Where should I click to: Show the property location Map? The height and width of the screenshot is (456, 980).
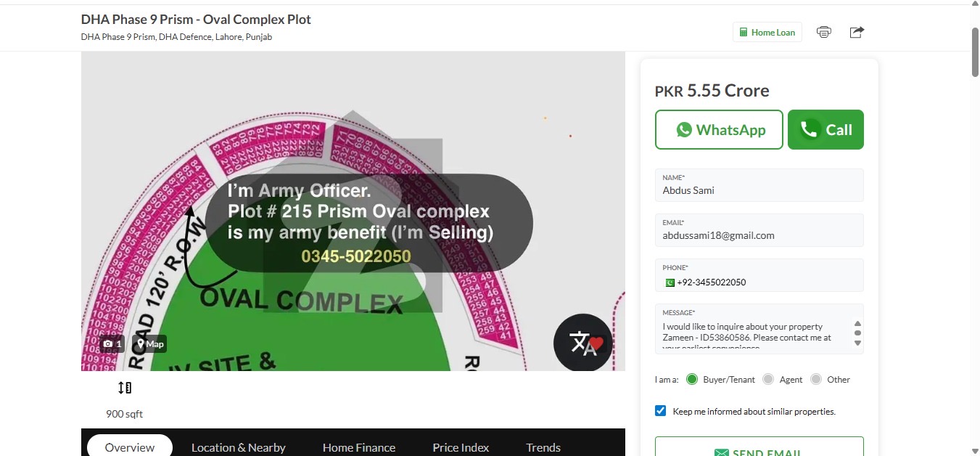(150, 343)
